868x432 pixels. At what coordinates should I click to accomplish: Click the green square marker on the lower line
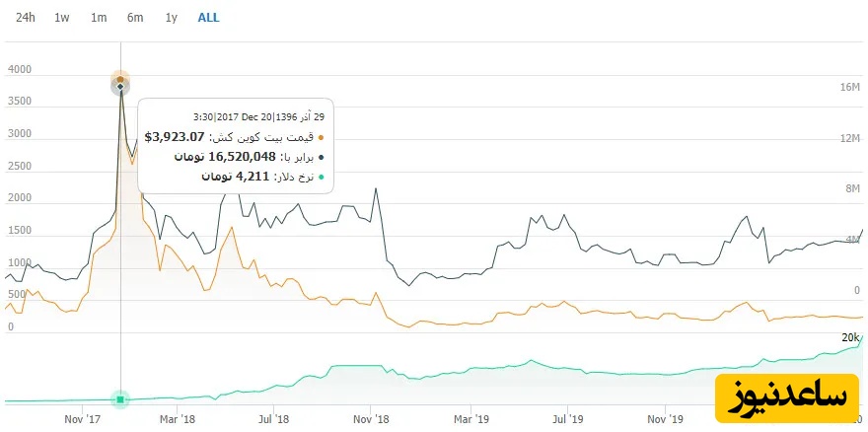(x=120, y=399)
